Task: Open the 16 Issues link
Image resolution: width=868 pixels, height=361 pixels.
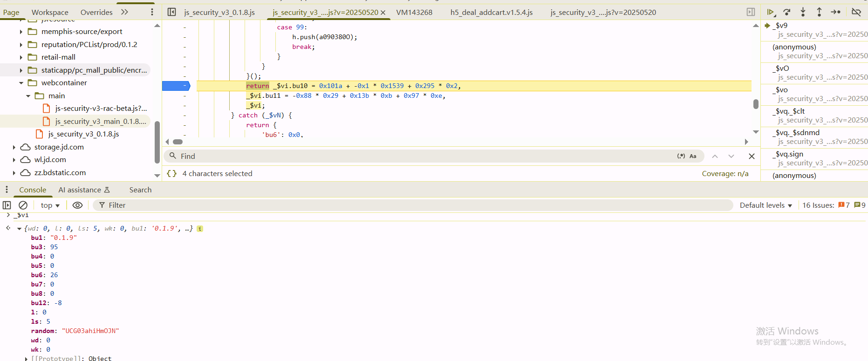Action: pyautogui.click(x=818, y=205)
